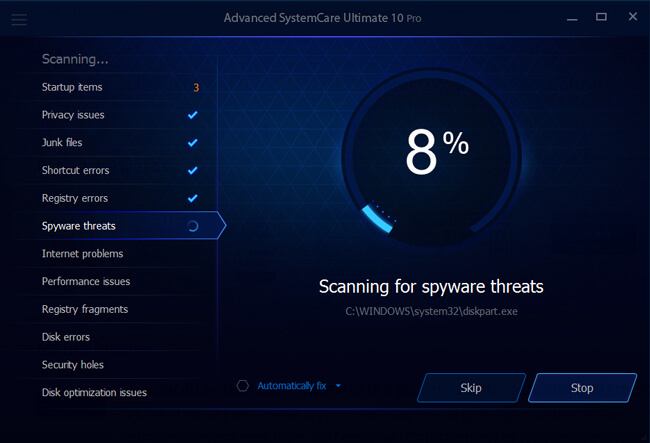Click the diskpart.exe file path text

(x=432, y=311)
